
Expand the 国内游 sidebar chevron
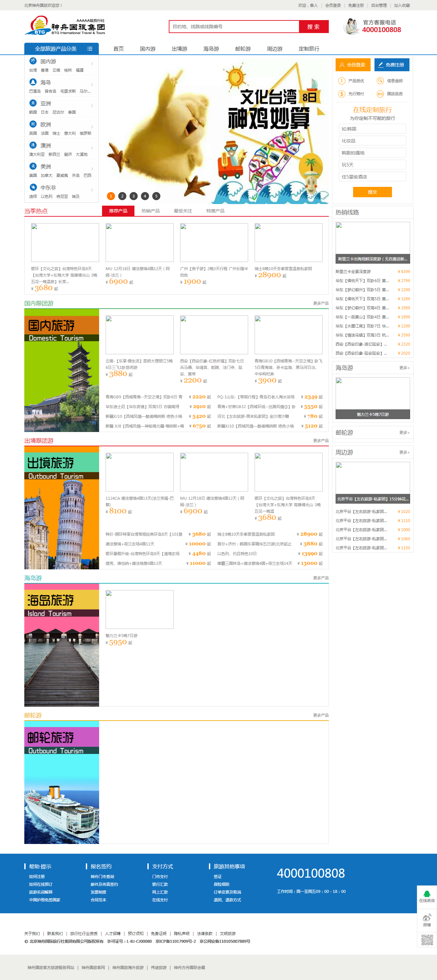pos(92,63)
